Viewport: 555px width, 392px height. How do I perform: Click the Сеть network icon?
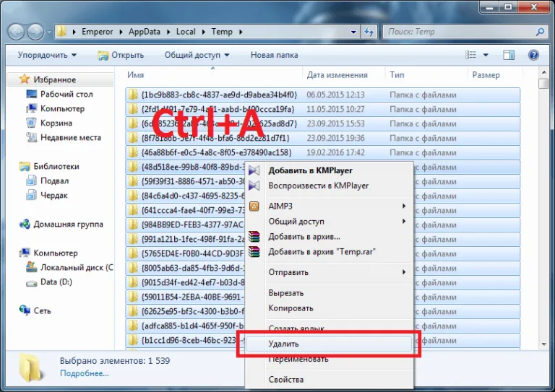tap(25, 310)
